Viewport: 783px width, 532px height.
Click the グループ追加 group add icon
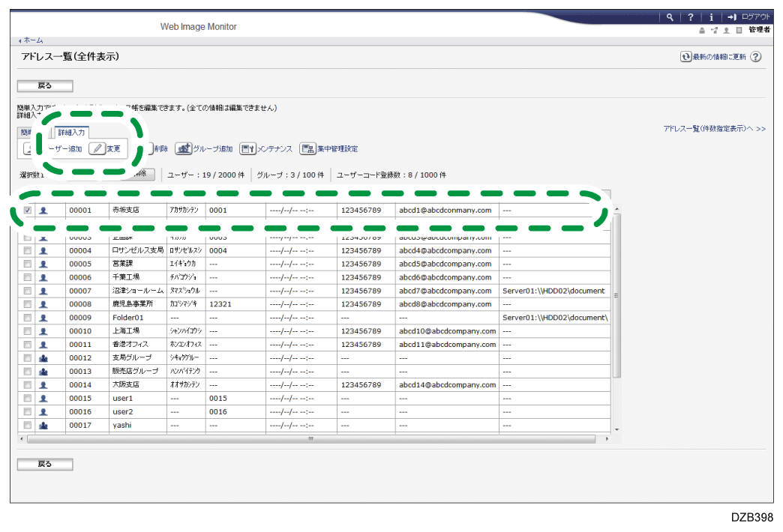pyautogui.click(x=183, y=148)
